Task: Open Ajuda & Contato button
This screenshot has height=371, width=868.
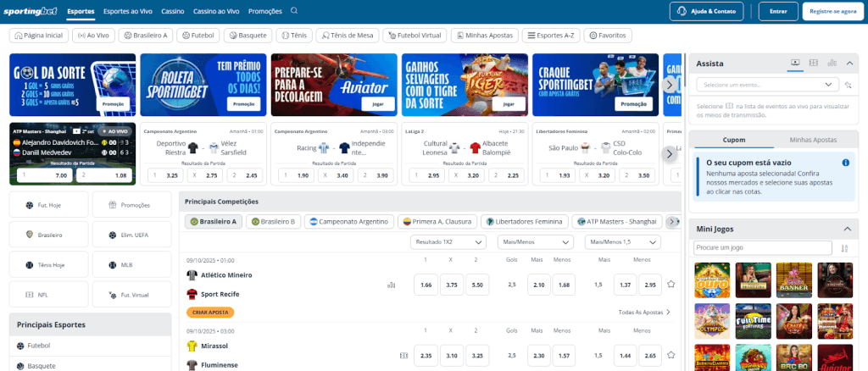Action: click(708, 11)
